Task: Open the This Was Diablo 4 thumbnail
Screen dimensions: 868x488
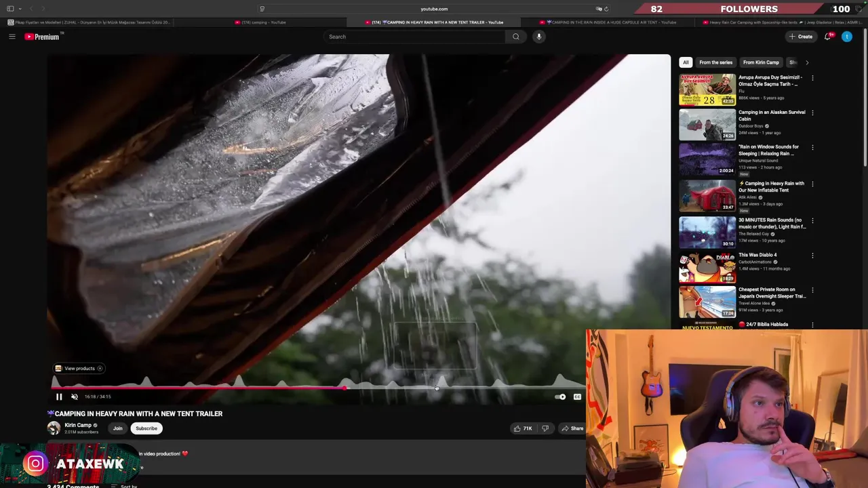Action: (707, 267)
